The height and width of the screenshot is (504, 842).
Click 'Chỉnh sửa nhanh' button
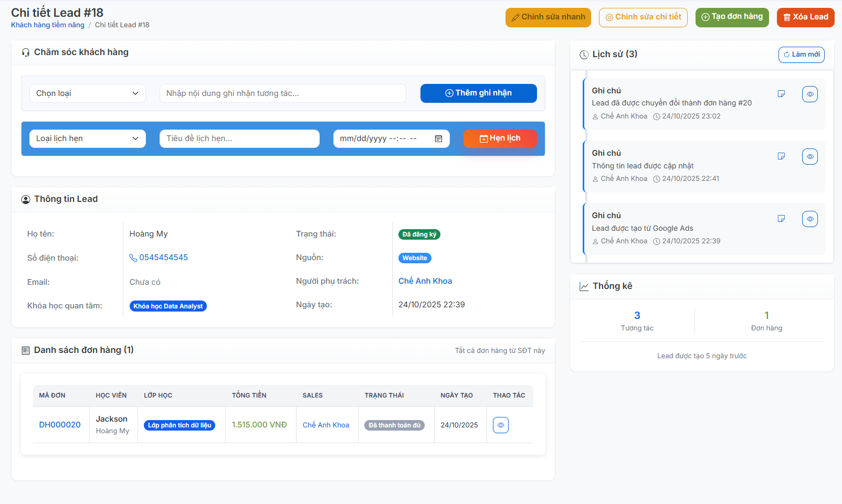tap(548, 17)
